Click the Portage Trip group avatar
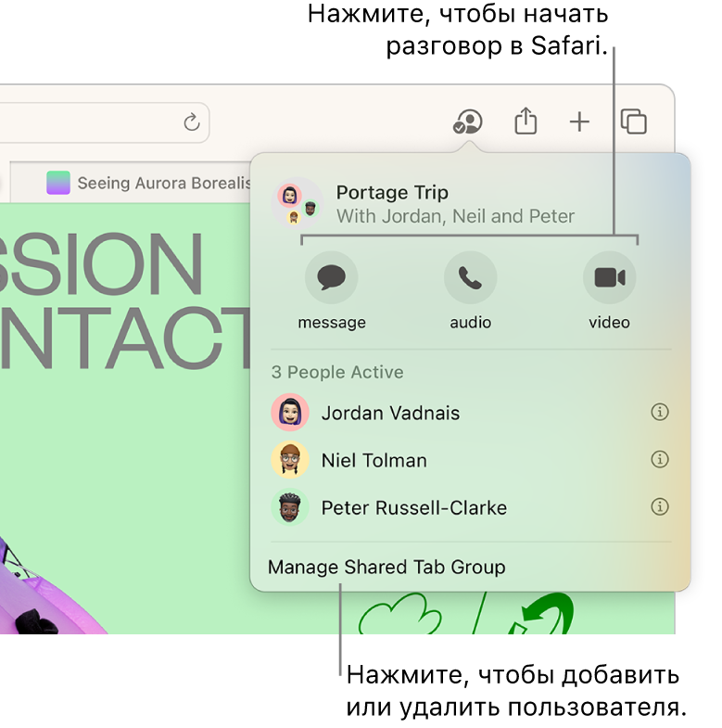The image size is (722, 728). coord(297,203)
